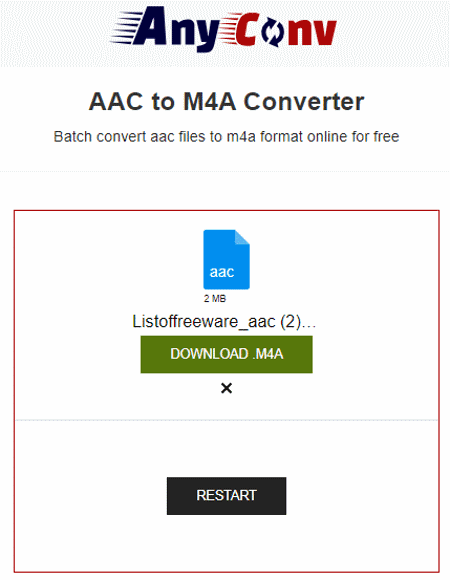Click the red speed lines beside the C
The height and width of the screenshot is (580, 450).
click(231, 29)
